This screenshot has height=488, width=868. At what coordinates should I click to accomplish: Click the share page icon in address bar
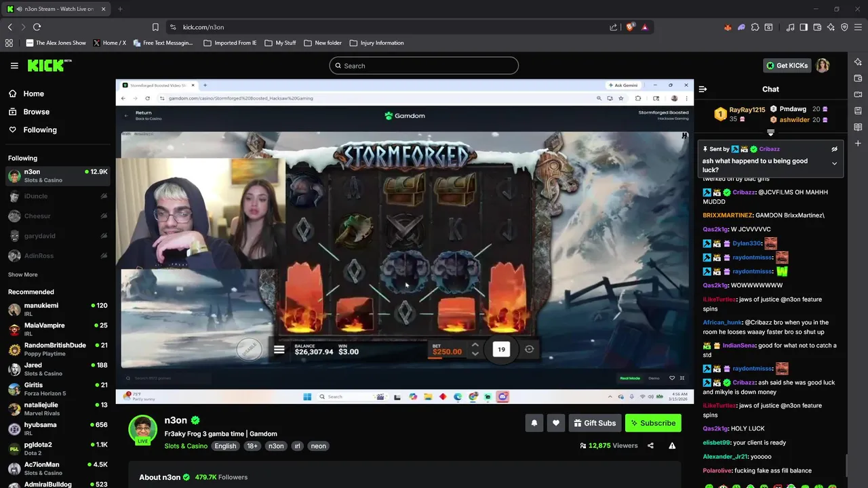[613, 27]
